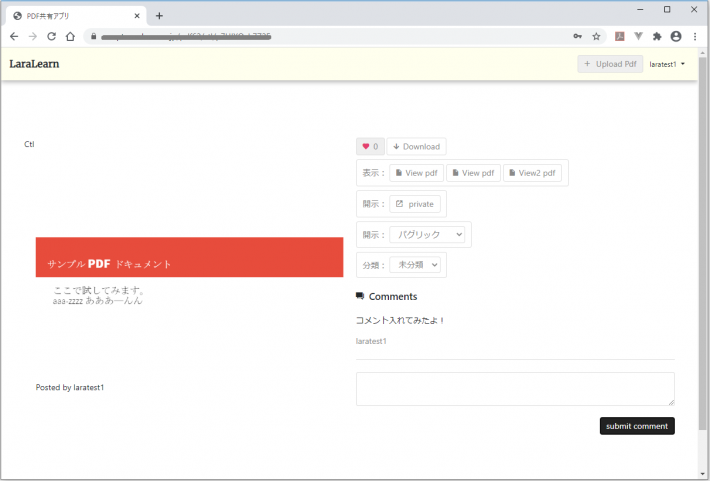Click into the comment text area
The height and width of the screenshot is (481, 710).
[514, 389]
